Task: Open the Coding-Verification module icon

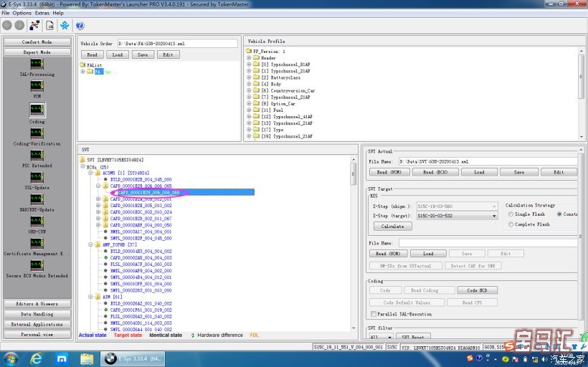Action: point(37,133)
